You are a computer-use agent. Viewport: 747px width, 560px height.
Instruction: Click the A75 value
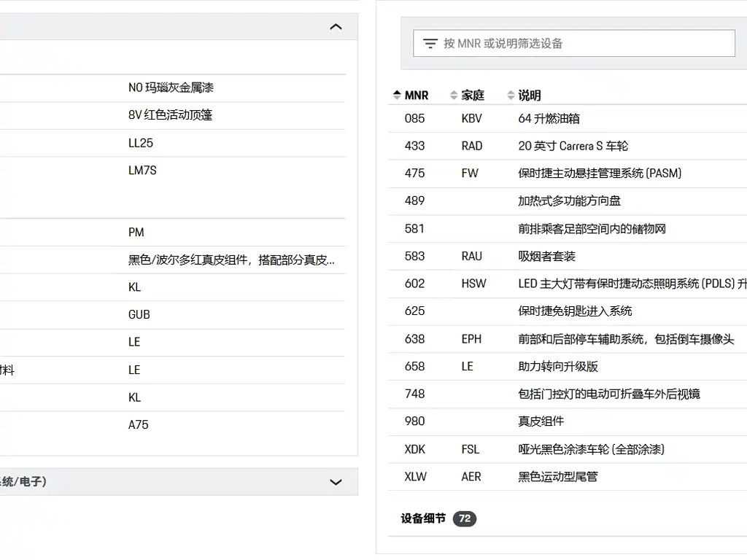[138, 425]
